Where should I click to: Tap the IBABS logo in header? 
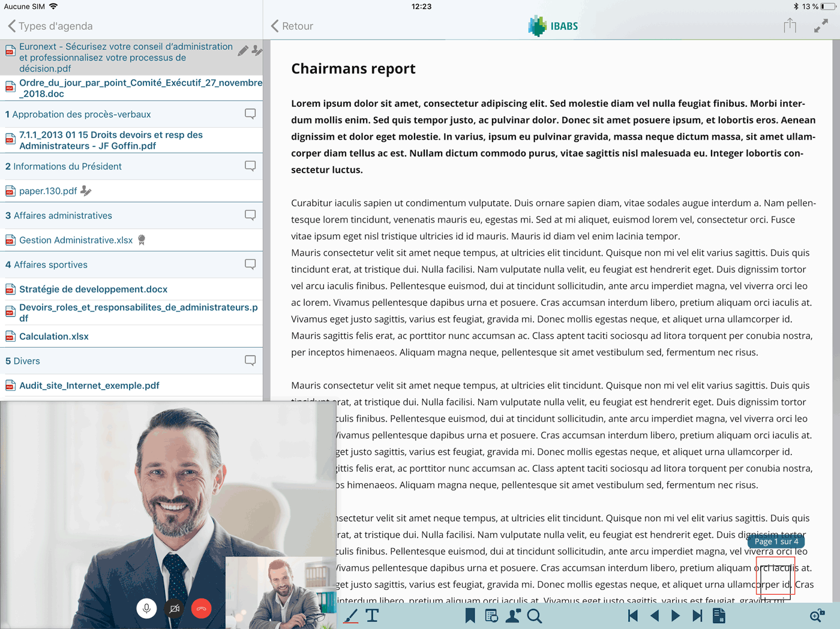point(553,26)
